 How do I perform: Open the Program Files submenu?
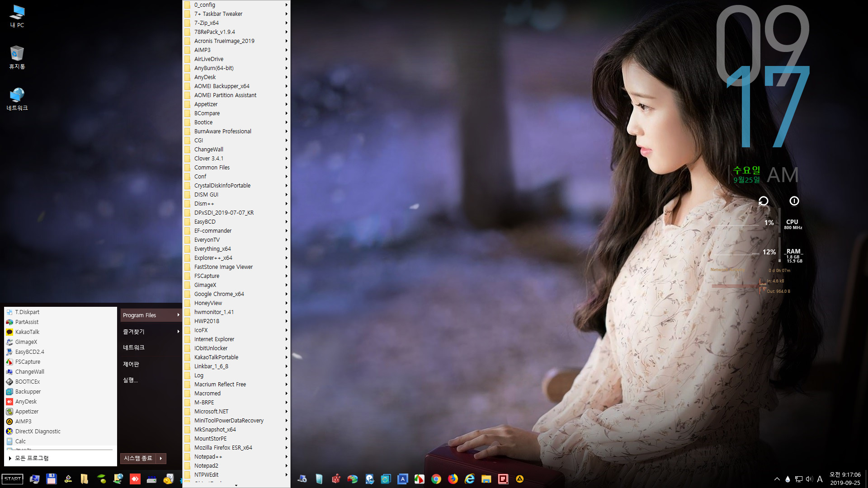pos(151,315)
